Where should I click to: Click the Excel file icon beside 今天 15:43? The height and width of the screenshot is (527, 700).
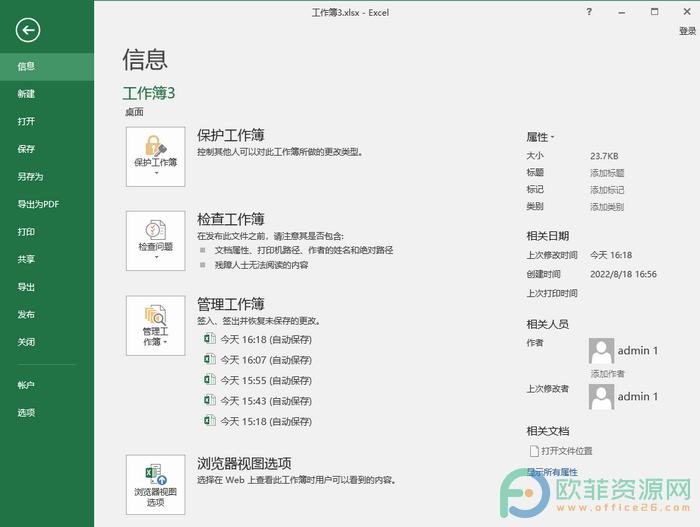coord(210,400)
